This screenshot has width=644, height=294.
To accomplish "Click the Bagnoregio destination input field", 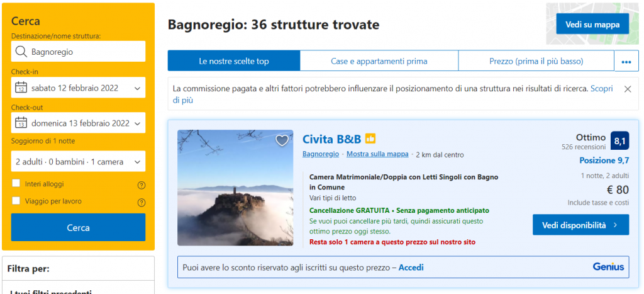I will (x=79, y=52).
